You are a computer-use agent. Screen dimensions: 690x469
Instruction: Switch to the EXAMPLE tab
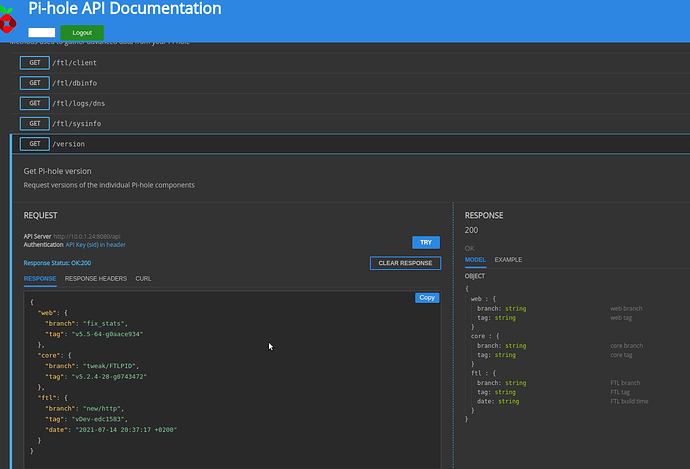(508, 260)
